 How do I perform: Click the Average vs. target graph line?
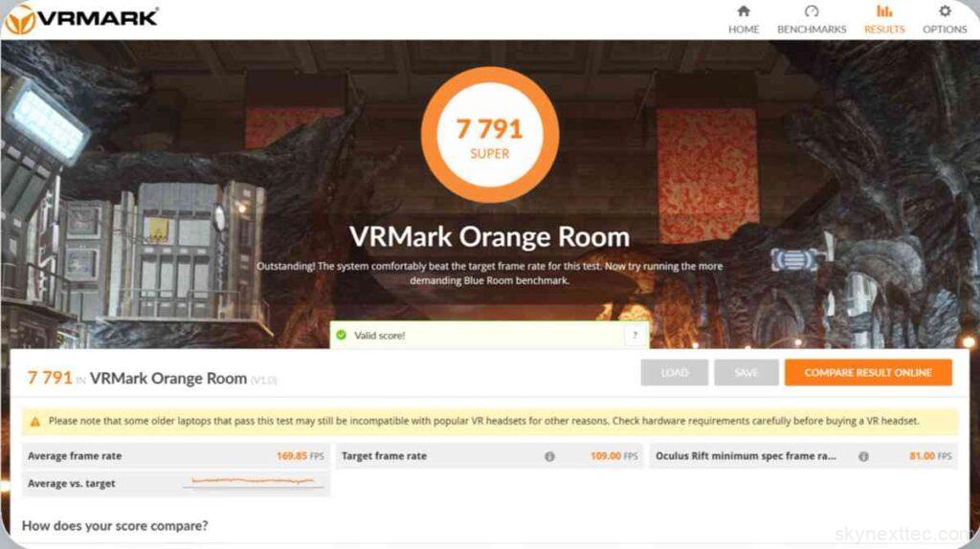[253, 481]
